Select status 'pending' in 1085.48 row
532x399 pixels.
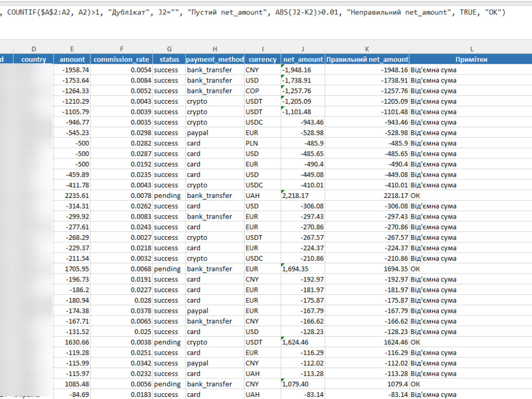(169, 384)
